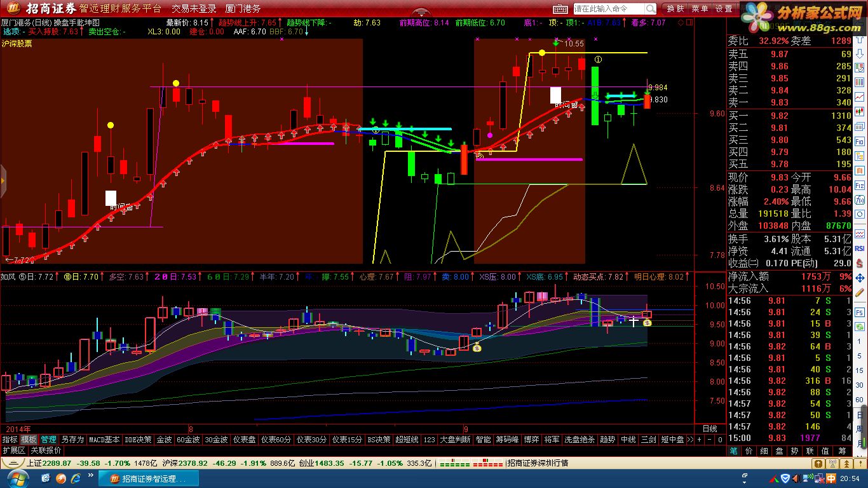This screenshot has height=488, width=868.
Task: Click the diamond icon in chart header
Action: (682, 22)
